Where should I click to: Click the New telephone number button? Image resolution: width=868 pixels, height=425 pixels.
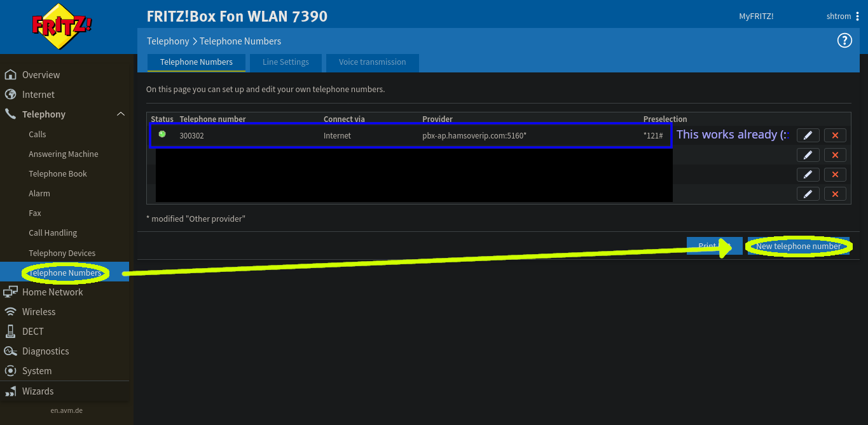[x=798, y=246]
